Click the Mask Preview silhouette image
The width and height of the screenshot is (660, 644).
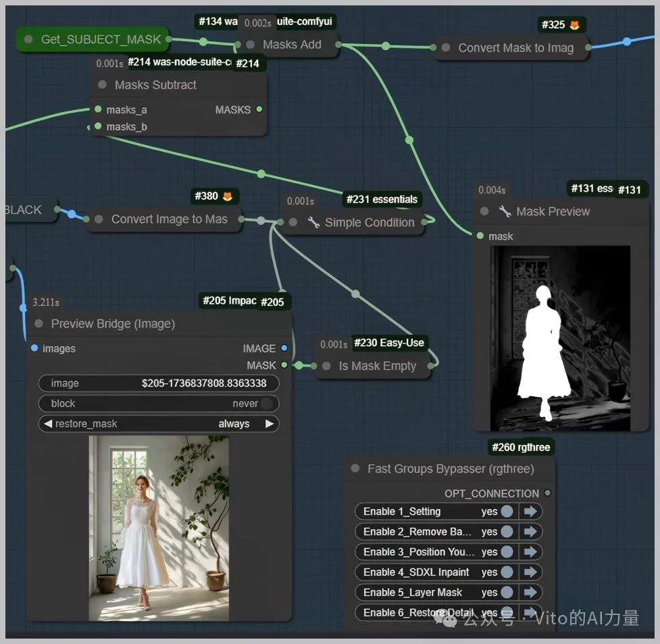point(560,338)
